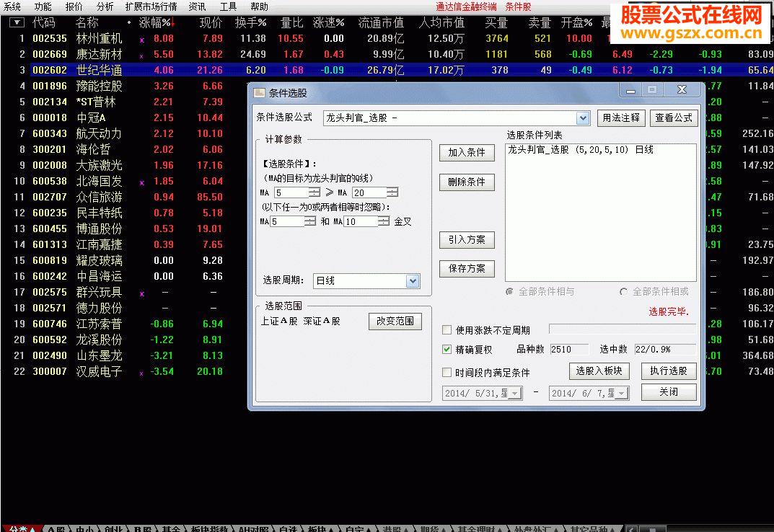
Task: Open the 资讯 menu
Action: [198, 6]
